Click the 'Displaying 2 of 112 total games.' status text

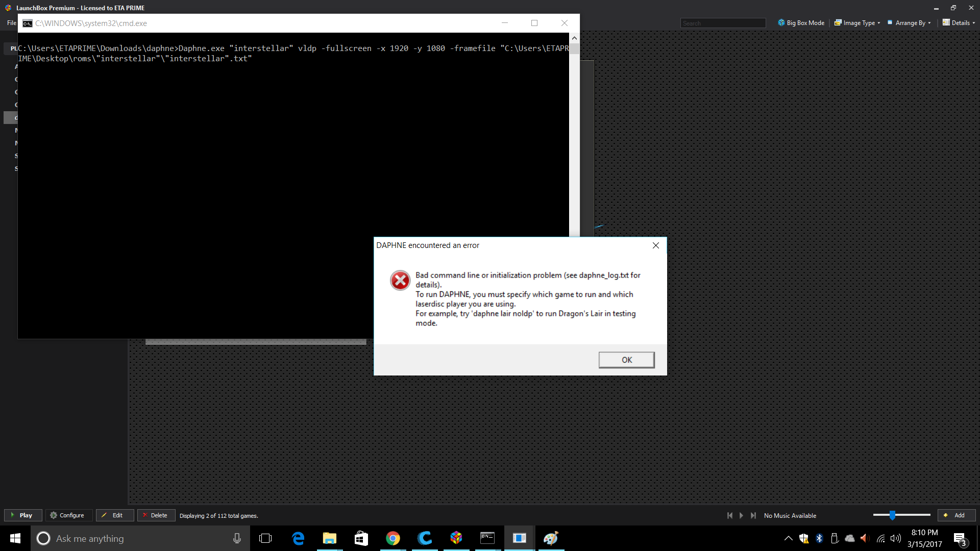(218, 516)
